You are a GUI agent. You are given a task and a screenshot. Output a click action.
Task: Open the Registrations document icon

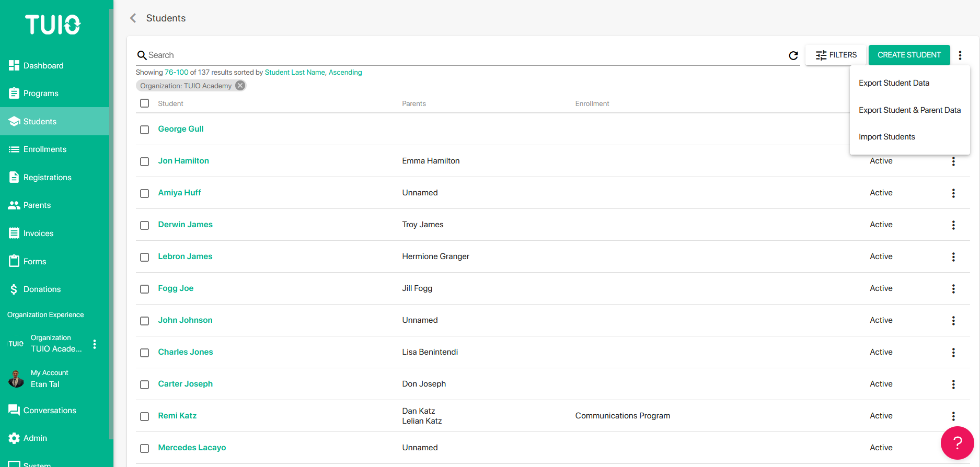point(14,177)
